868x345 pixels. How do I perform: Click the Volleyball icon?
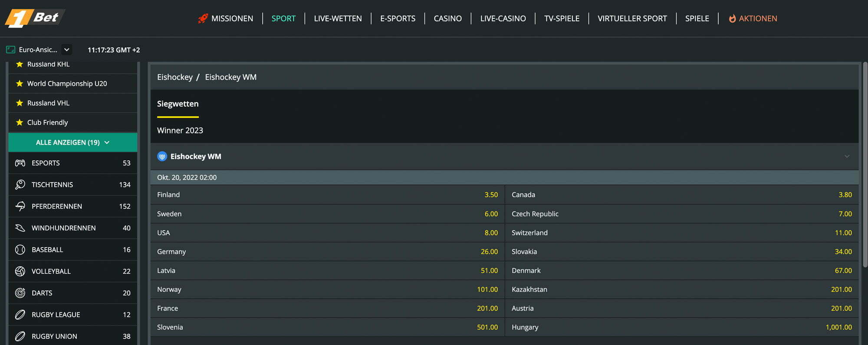(20, 271)
